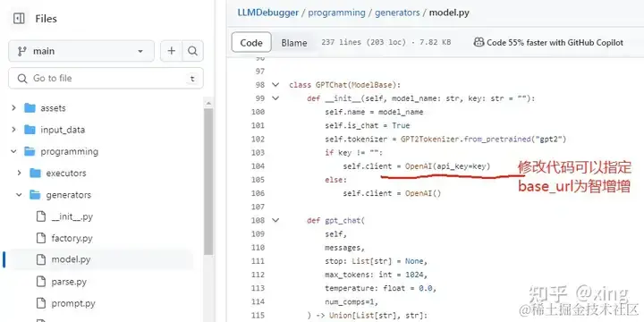Click line number 104
Viewport: 644px width, 322px height.
[258, 166]
